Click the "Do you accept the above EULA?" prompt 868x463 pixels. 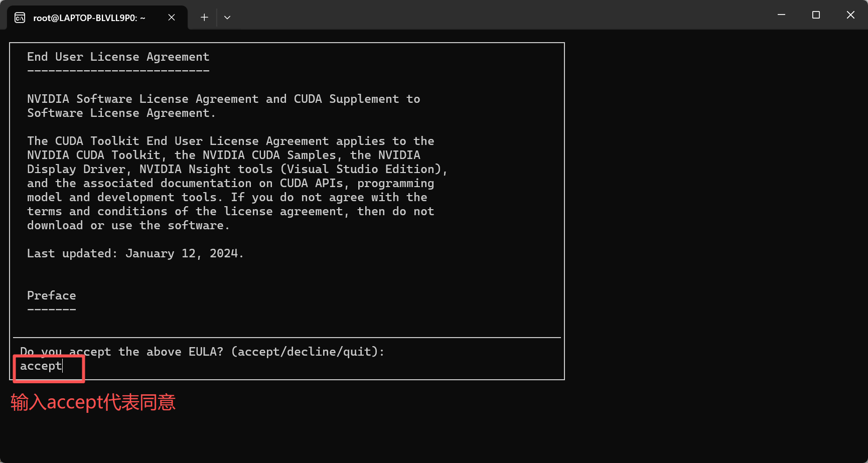[x=121, y=352]
